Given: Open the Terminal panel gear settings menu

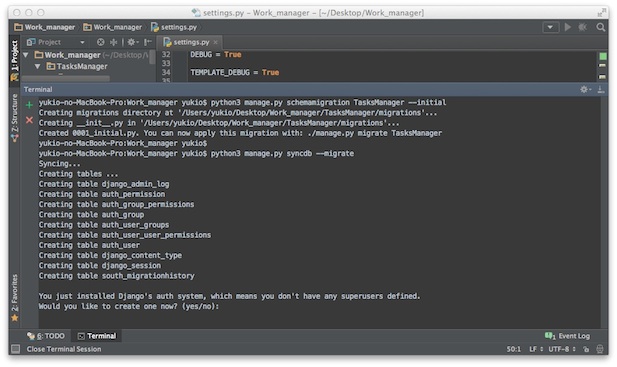Looking at the screenshot, I should tap(585, 89).
